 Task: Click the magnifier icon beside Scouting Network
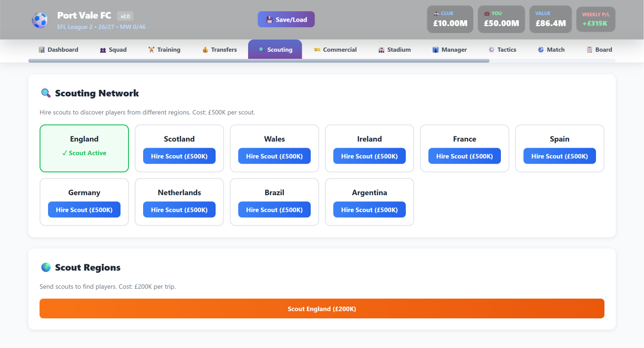tap(46, 93)
